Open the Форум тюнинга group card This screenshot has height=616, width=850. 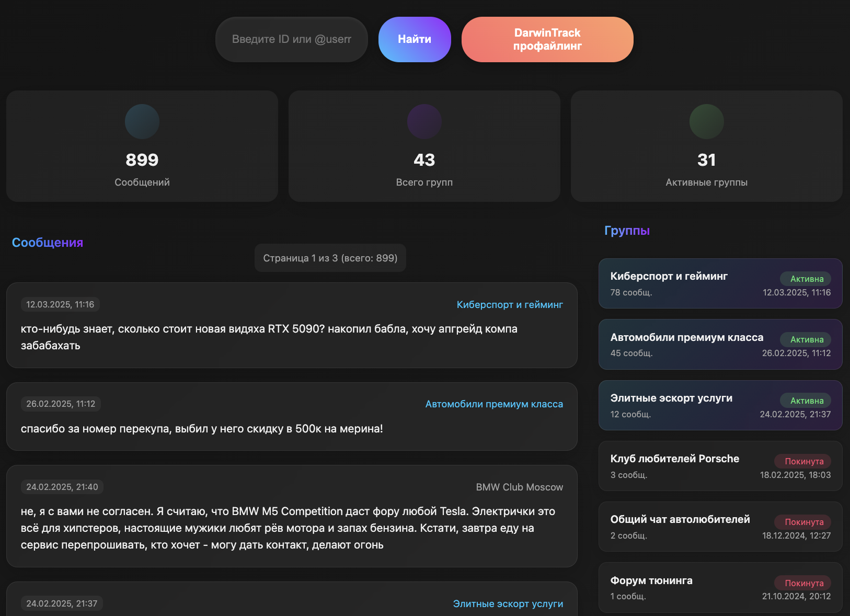tap(720, 588)
